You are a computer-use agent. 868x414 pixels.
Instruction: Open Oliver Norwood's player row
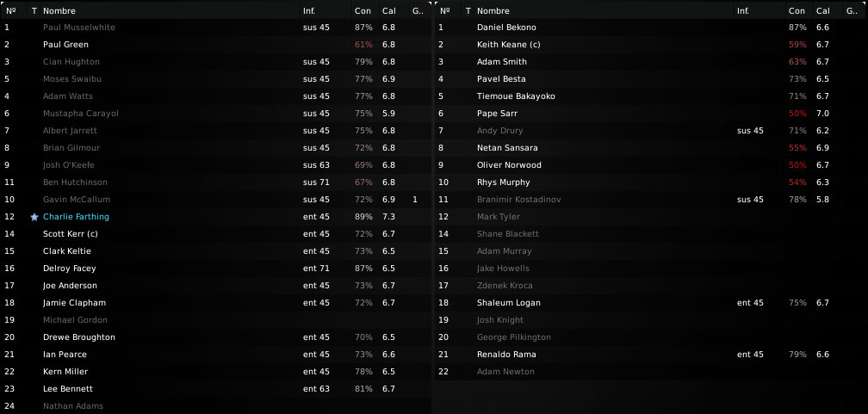650,165
